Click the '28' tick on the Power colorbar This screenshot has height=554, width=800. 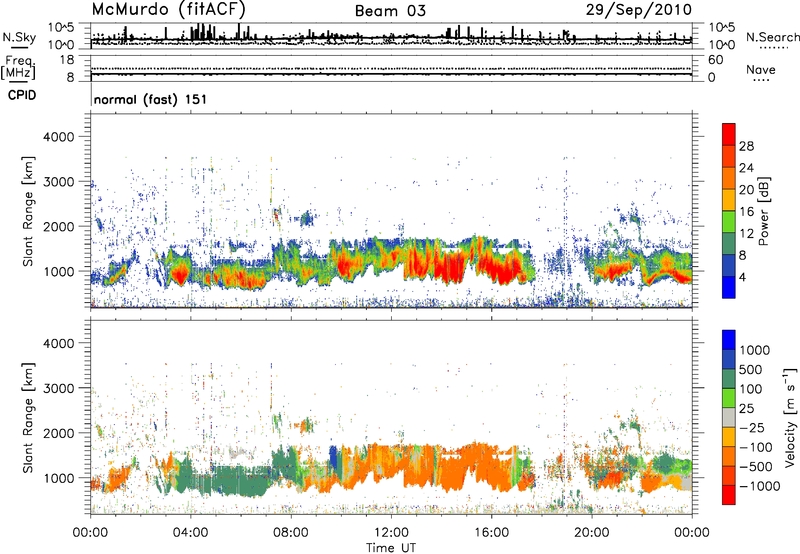[x=746, y=146]
